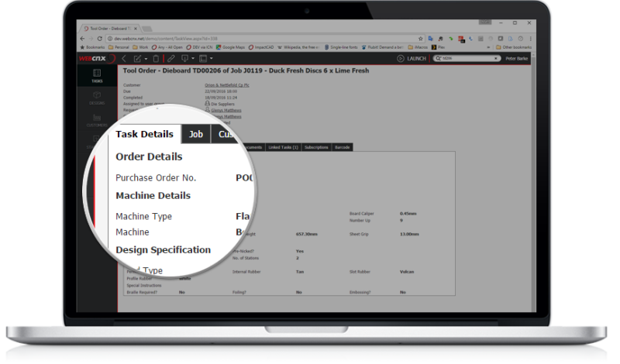Viewport: 620px width, 364px height.
Task: Show hidden bookmarks with the chevron
Action: 488,47
